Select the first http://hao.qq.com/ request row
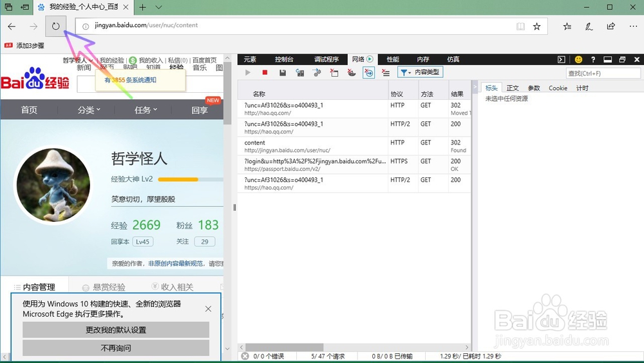Image resolution: width=644 pixels, height=363 pixels. [354, 108]
